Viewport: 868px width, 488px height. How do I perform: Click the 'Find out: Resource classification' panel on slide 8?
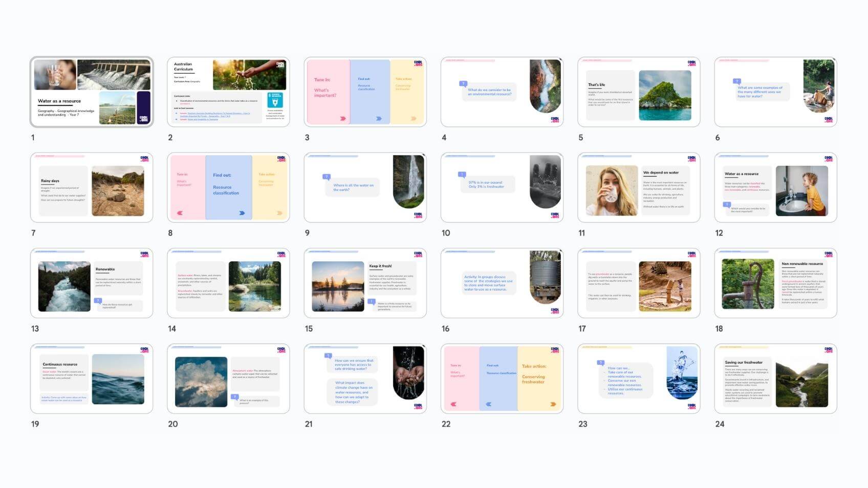pyautogui.click(x=228, y=187)
